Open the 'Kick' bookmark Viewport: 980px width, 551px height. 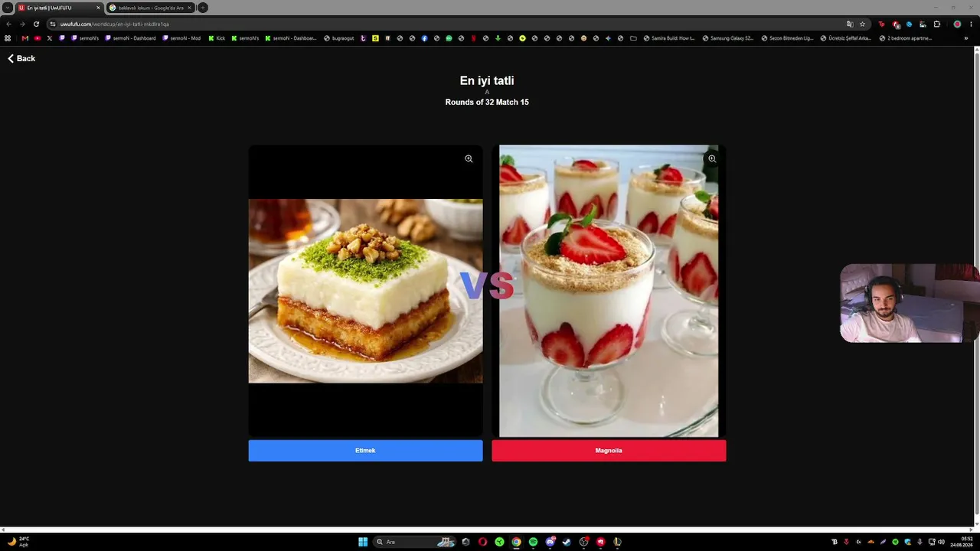click(217, 38)
